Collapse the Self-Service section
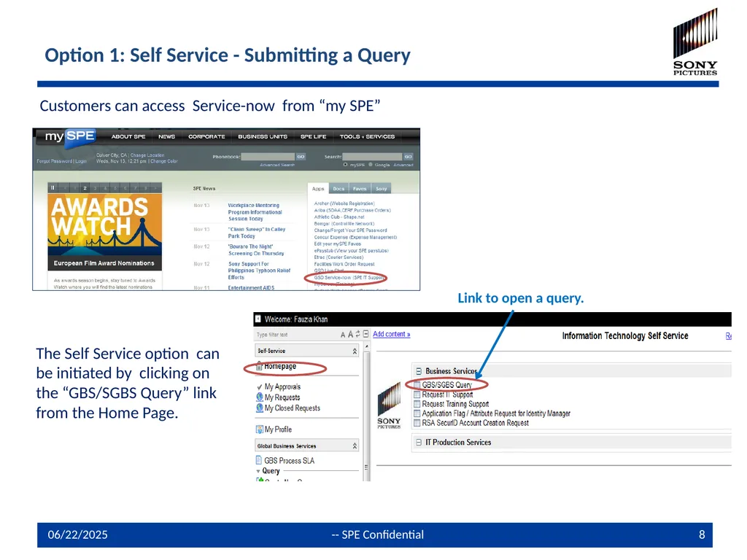The width and height of the screenshot is (747, 560). [x=355, y=351]
